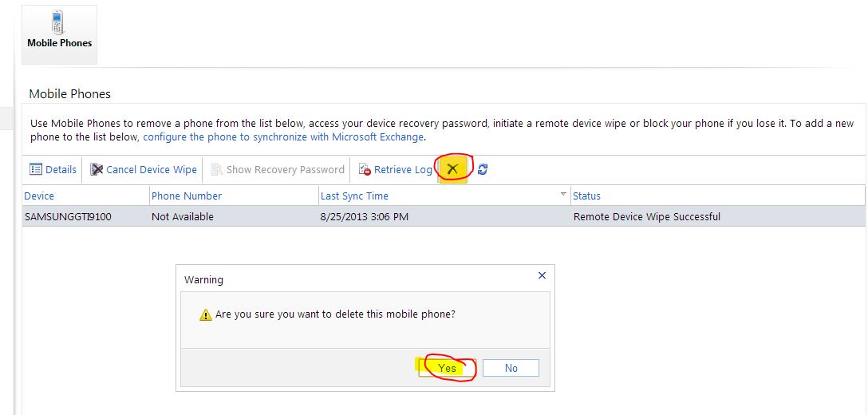This screenshot has height=415, width=868.
Task: Click No to cancel deletion
Action: (x=511, y=368)
